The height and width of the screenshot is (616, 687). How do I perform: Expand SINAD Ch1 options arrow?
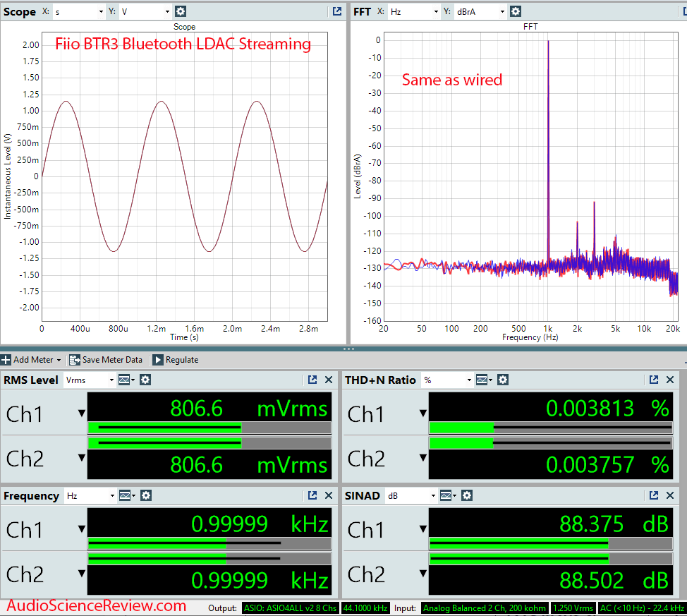(x=422, y=529)
